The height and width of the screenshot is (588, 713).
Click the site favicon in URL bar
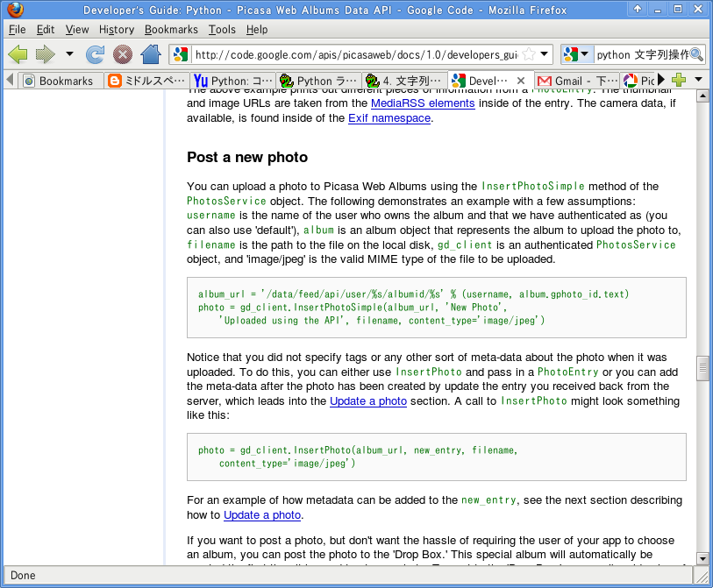(181, 54)
